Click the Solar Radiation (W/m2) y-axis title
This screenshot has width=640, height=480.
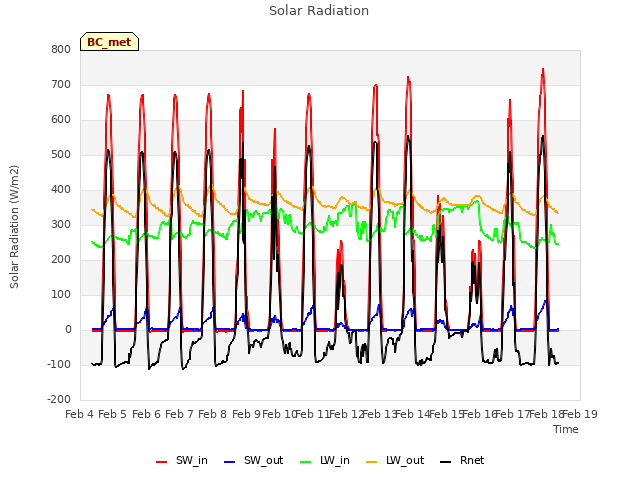14,227
